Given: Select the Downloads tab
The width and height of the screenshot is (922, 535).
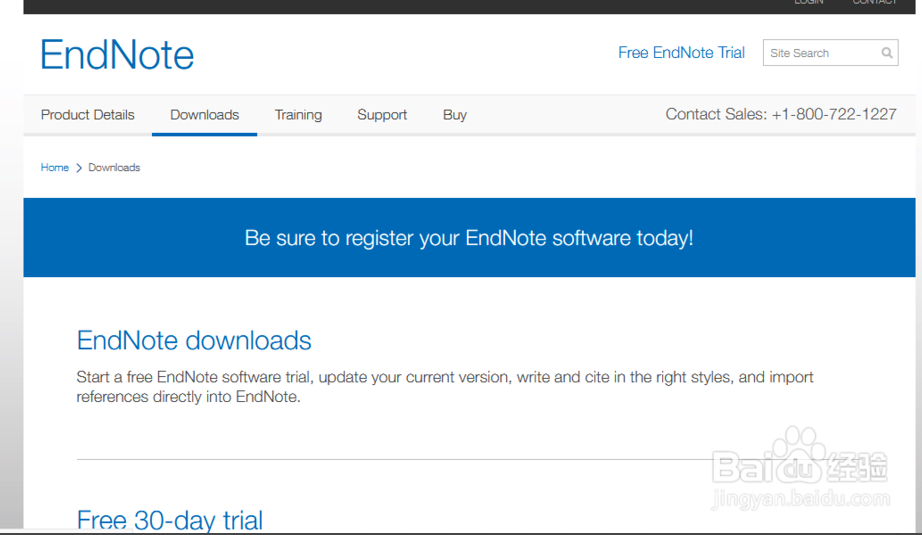Looking at the screenshot, I should [x=205, y=115].
